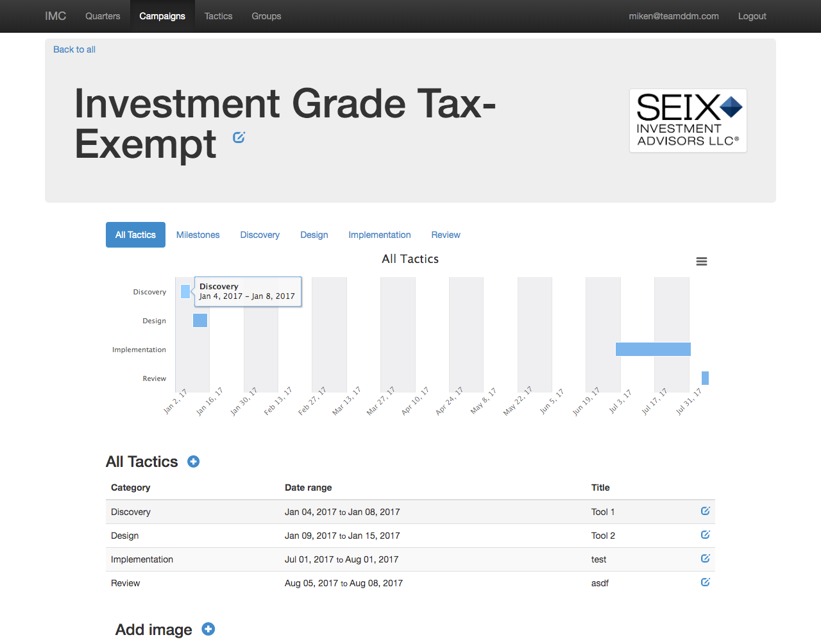The height and width of the screenshot is (644, 821).
Task: Click the Add image heading
Action: (x=154, y=630)
